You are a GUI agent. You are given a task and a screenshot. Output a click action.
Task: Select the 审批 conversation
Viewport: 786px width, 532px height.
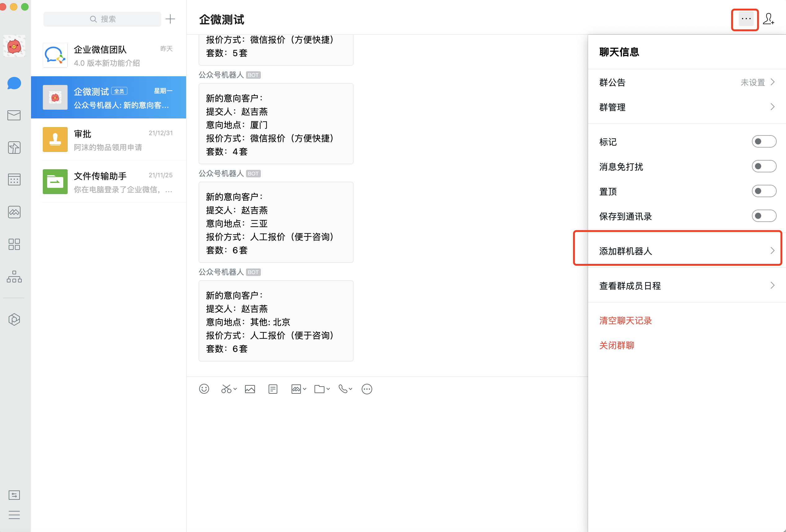[109, 140]
